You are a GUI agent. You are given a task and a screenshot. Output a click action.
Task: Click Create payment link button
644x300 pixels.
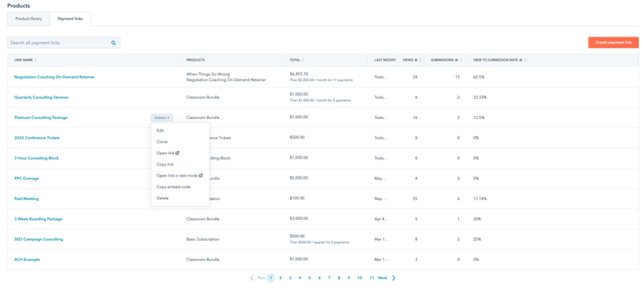pos(613,43)
